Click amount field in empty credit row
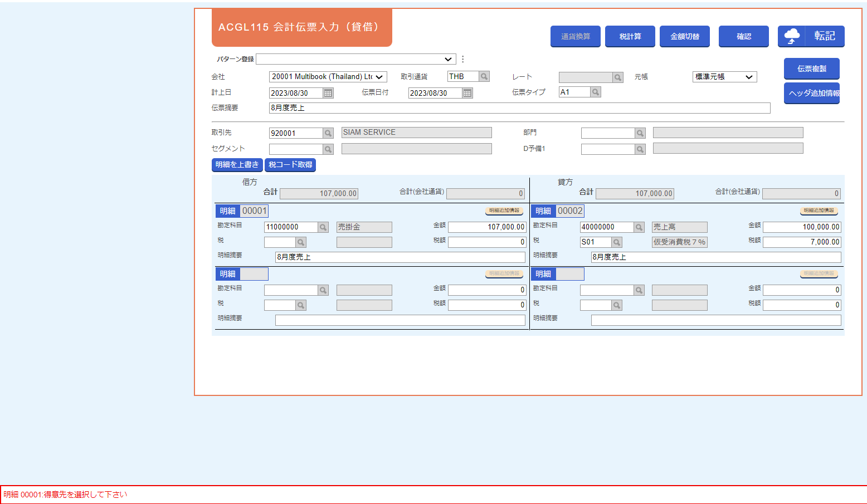867x504 pixels. [802, 290]
